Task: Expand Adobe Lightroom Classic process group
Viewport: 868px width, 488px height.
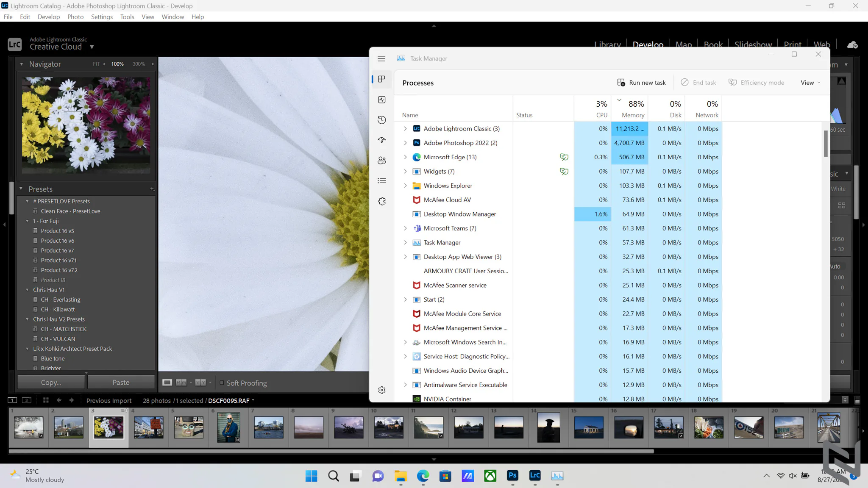Action: click(x=405, y=129)
